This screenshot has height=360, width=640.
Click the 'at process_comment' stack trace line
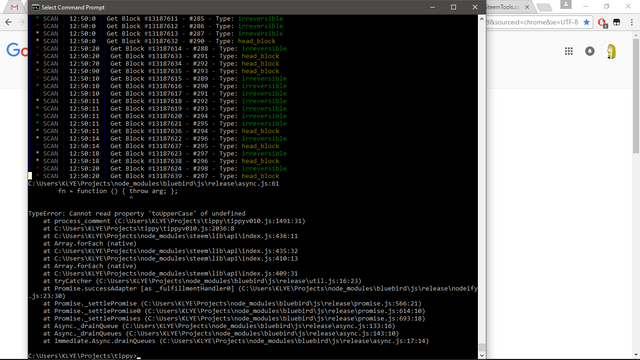click(x=174, y=221)
